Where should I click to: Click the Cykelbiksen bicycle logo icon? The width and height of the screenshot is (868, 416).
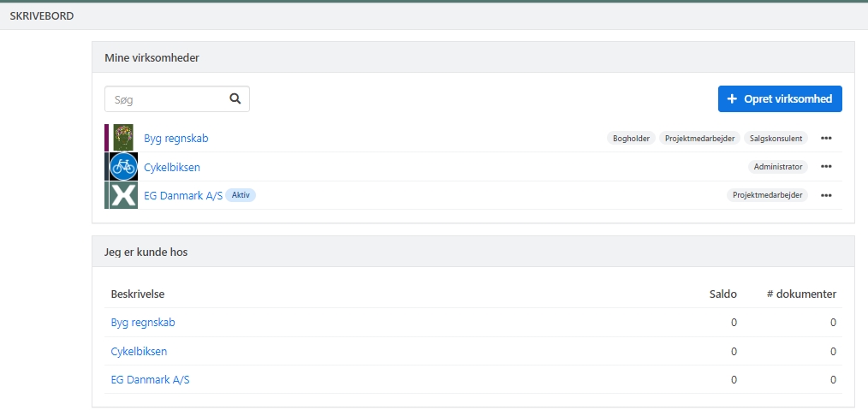point(123,167)
